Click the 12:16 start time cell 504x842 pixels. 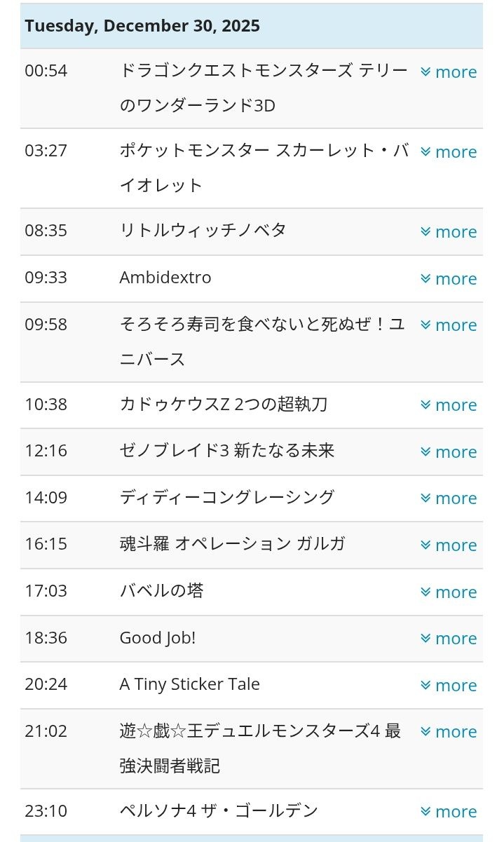point(46,451)
